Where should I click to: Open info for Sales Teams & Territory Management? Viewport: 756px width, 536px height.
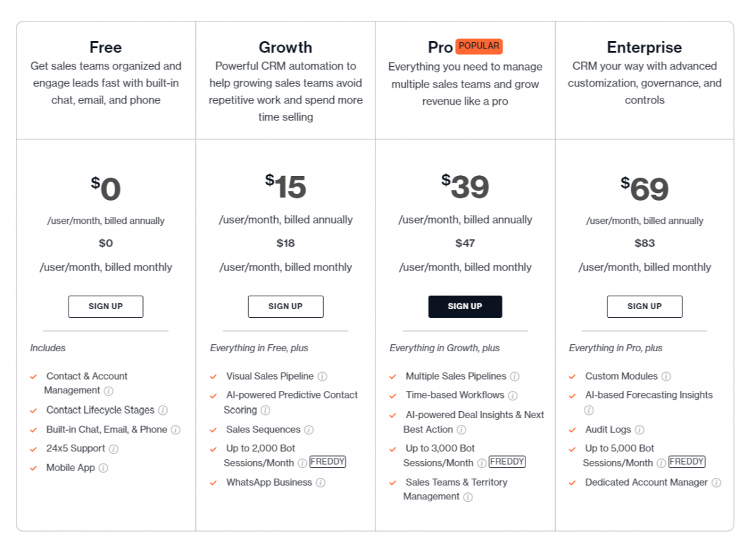(467, 497)
